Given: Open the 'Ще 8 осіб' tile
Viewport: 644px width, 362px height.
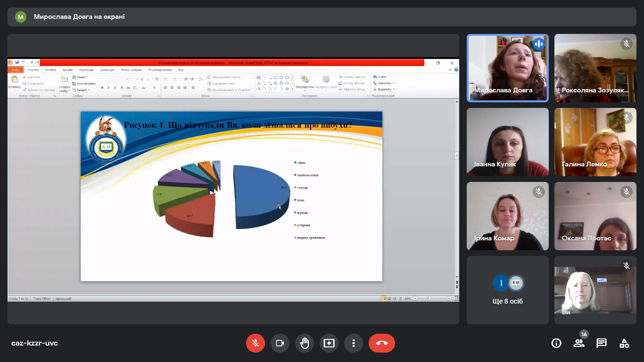Looking at the screenshot, I should pyautogui.click(x=508, y=290).
